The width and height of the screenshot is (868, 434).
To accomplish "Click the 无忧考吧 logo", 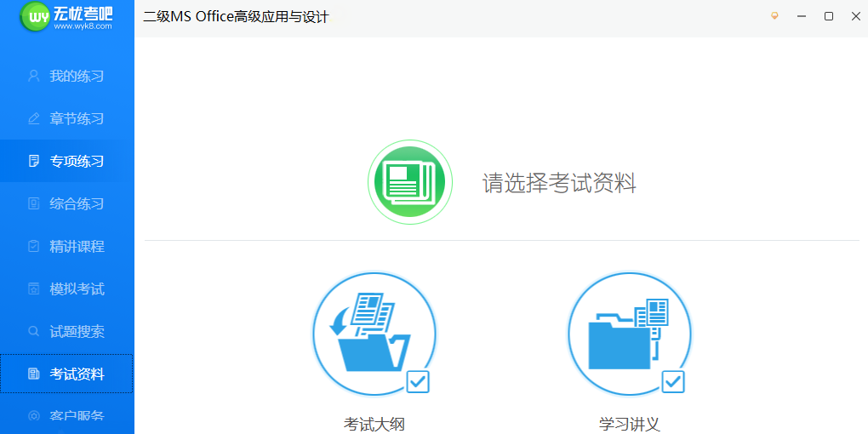I will (x=66, y=17).
